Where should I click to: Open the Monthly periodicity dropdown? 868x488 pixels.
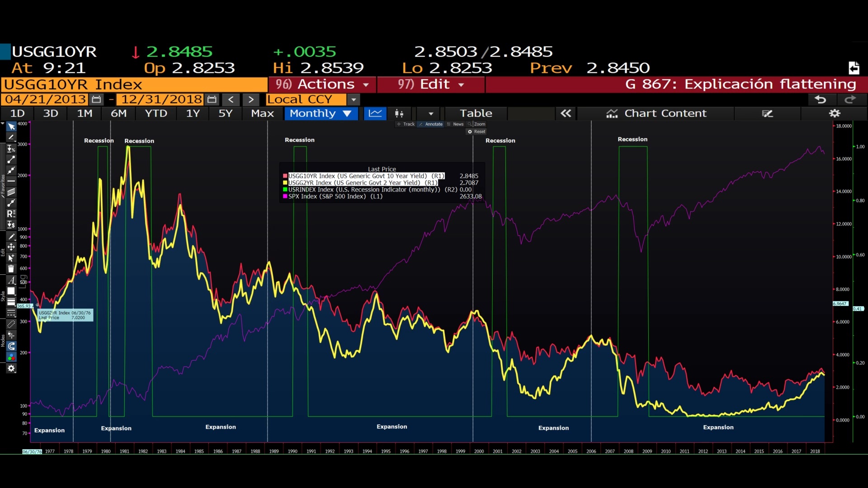[x=321, y=113]
